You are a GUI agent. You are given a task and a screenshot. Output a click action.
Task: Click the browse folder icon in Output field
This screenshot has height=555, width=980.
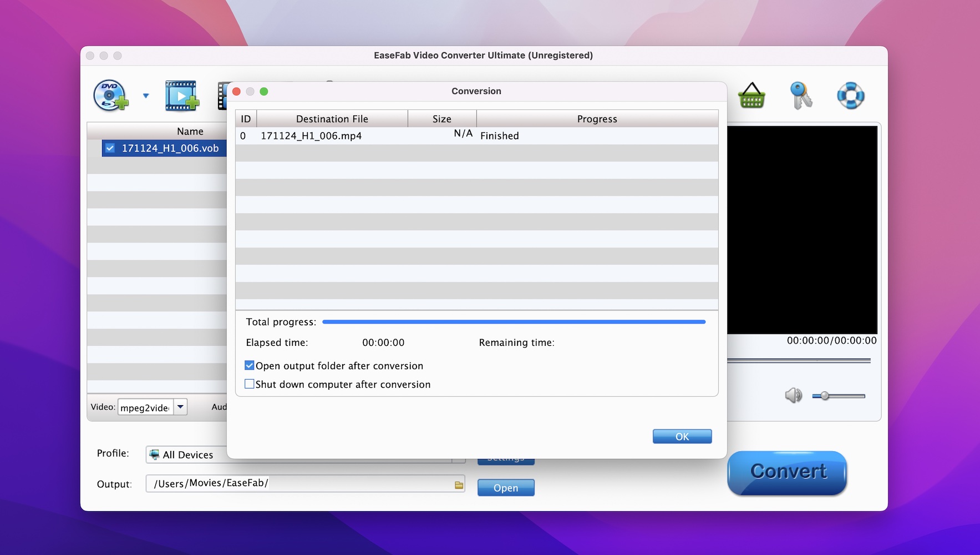[x=459, y=485]
